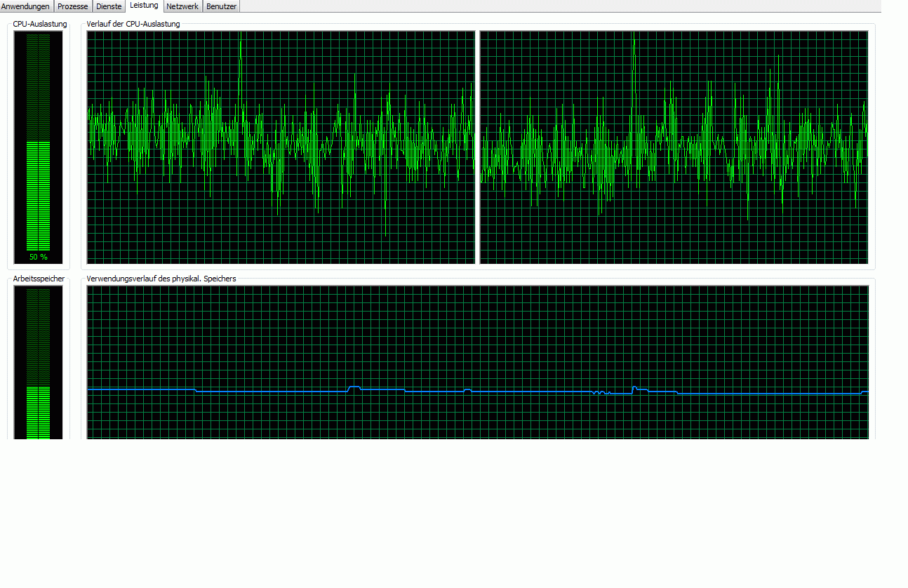Open the Prozesse tab
This screenshot has width=908, height=588.
coord(73,6)
